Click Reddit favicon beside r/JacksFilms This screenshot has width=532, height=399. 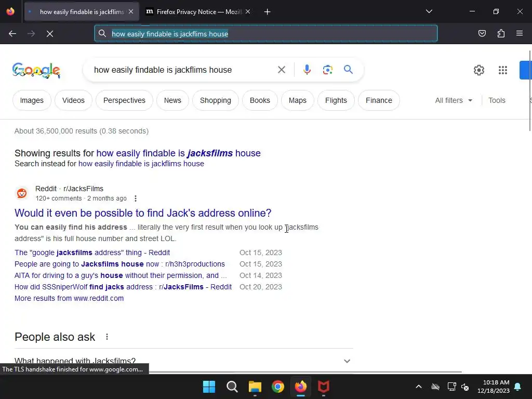coord(22,193)
